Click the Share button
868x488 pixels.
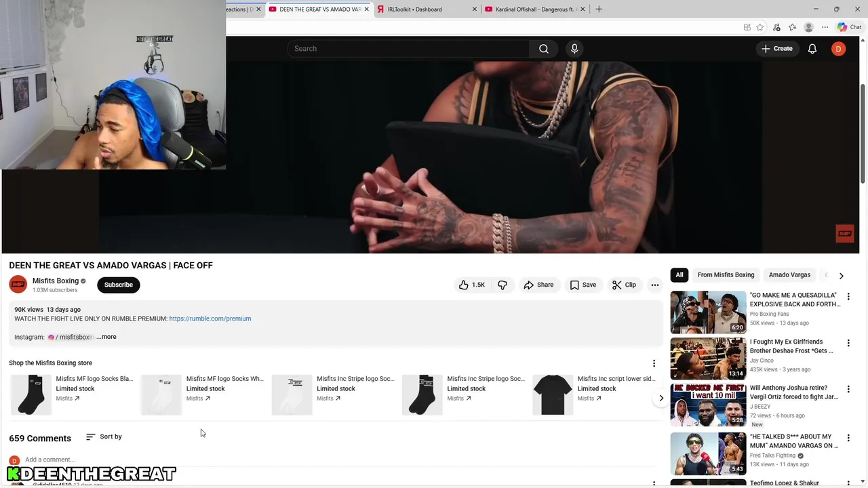point(538,285)
